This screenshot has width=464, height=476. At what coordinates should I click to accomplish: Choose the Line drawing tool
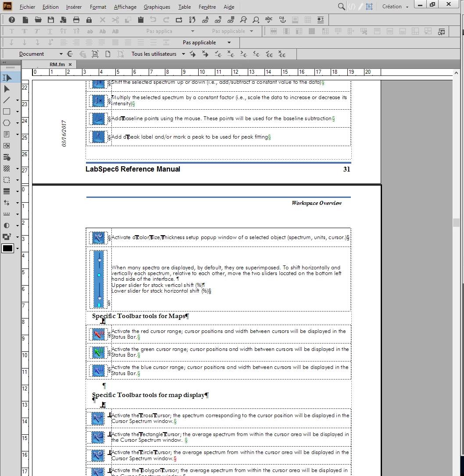coord(7,100)
